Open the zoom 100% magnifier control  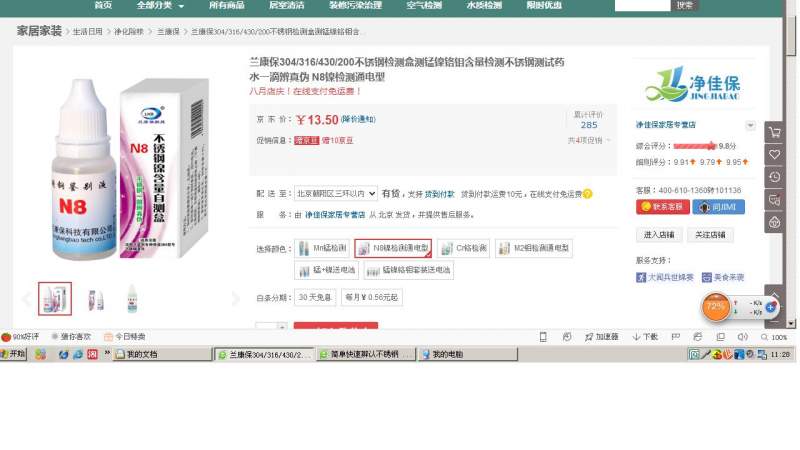(773, 337)
